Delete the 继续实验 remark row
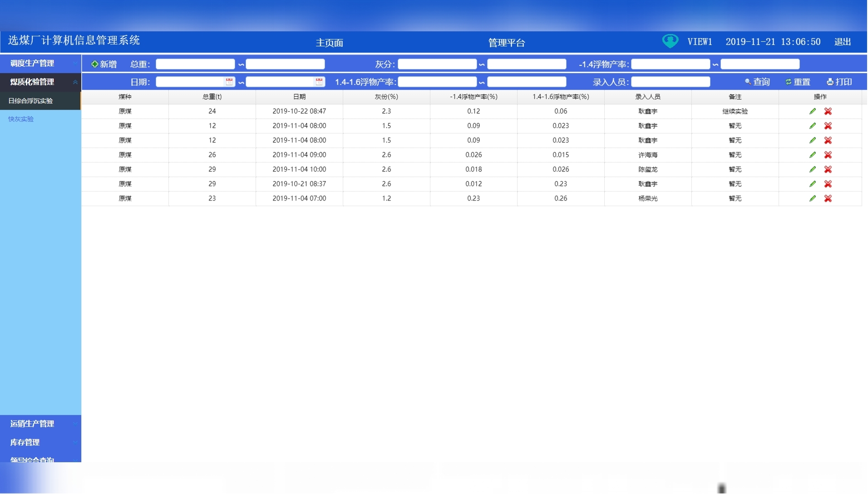This screenshot has height=494, width=868. pyautogui.click(x=829, y=112)
